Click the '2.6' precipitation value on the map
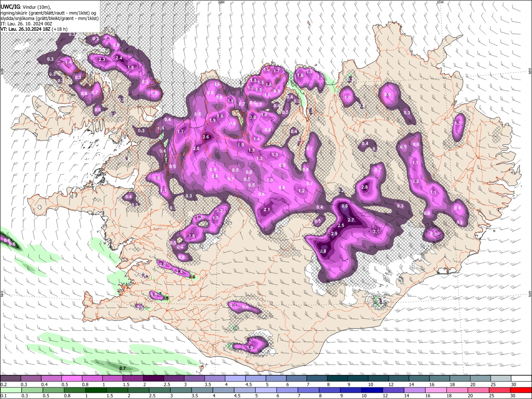This screenshot has width=532, height=399. [x=206, y=137]
